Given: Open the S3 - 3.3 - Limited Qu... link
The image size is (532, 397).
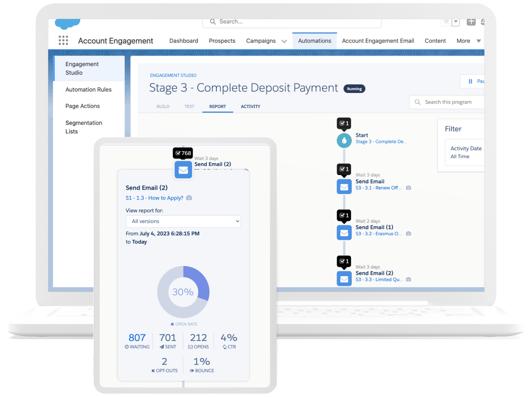Looking at the screenshot, I should pyautogui.click(x=379, y=279).
